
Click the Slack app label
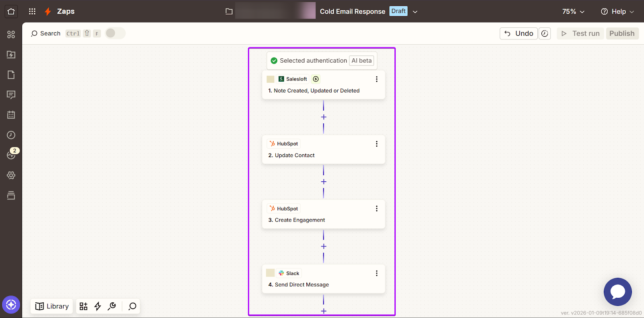tap(289, 273)
